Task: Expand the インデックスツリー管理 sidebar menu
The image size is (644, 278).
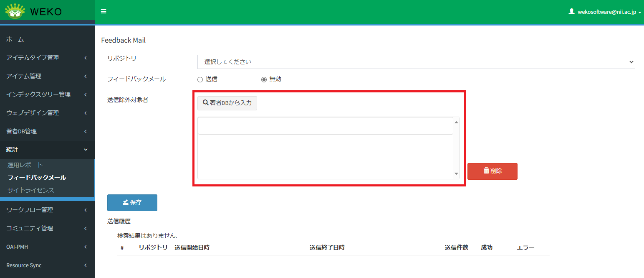Action: [x=47, y=94]
